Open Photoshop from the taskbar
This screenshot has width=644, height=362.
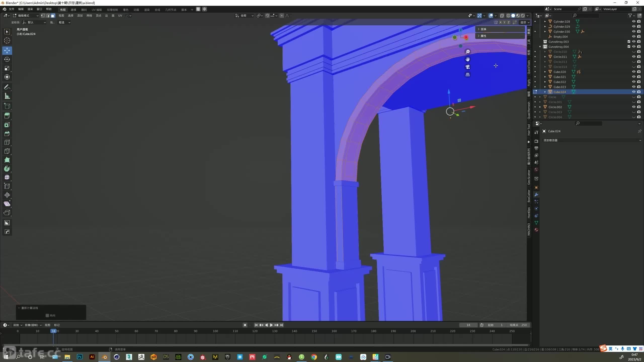click(80, 357)
